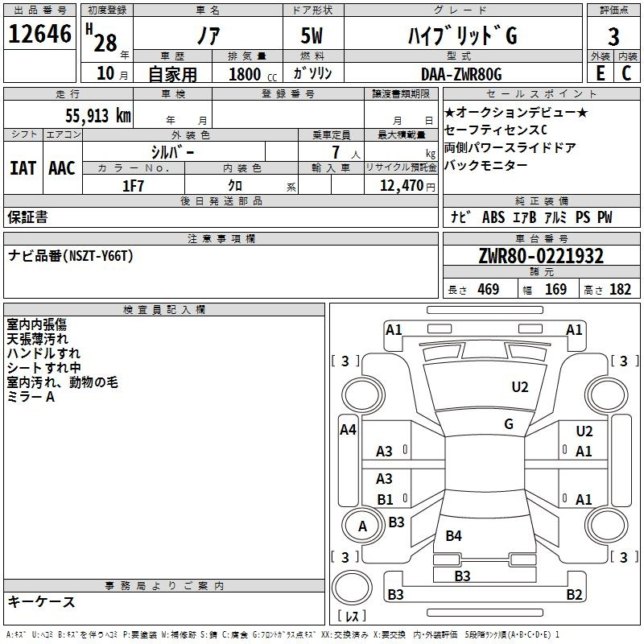Select PS in genuine equipment
This screenshot has height=644, width=644.
[583, 217]
